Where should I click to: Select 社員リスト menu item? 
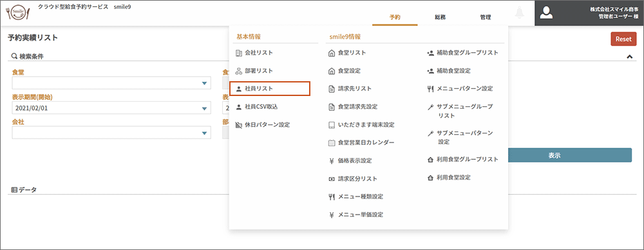click(x=269, y=89)
